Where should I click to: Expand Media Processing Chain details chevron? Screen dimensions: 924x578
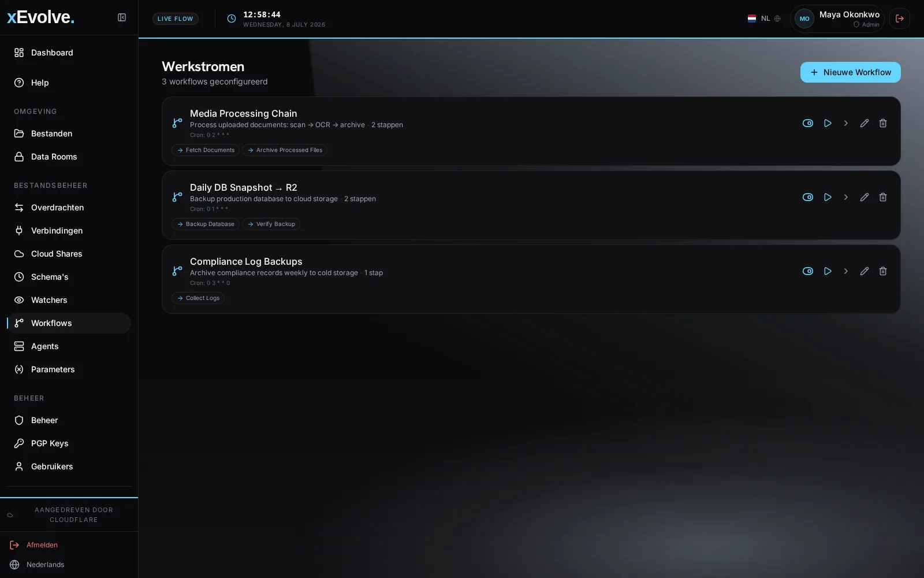pyautogui.click(x=846, y=123)
